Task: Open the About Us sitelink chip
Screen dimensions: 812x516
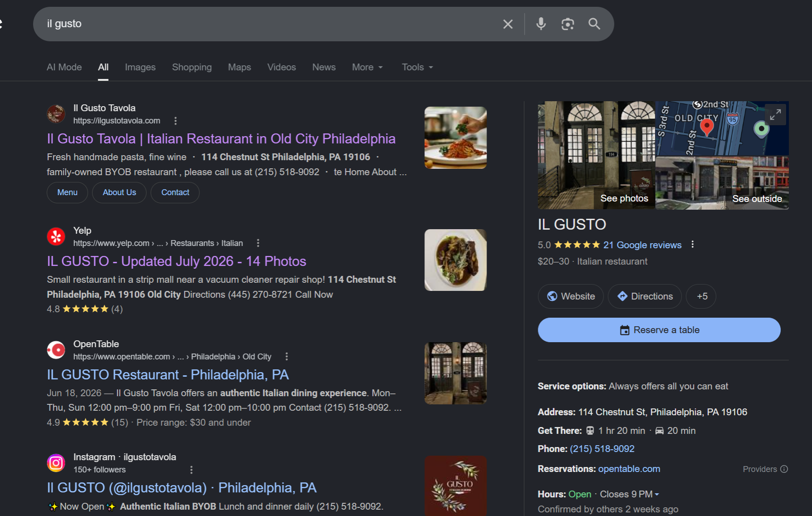Action: (x=119, y=192)
